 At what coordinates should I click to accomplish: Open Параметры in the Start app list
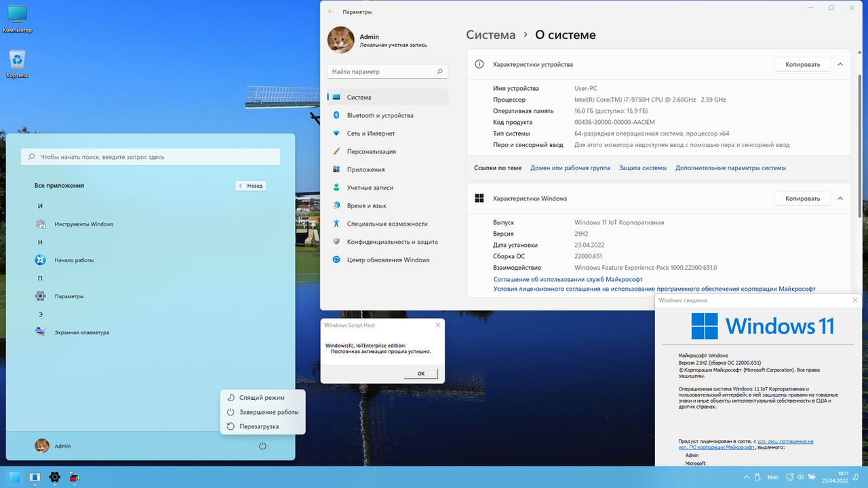[x=60, y=296]
